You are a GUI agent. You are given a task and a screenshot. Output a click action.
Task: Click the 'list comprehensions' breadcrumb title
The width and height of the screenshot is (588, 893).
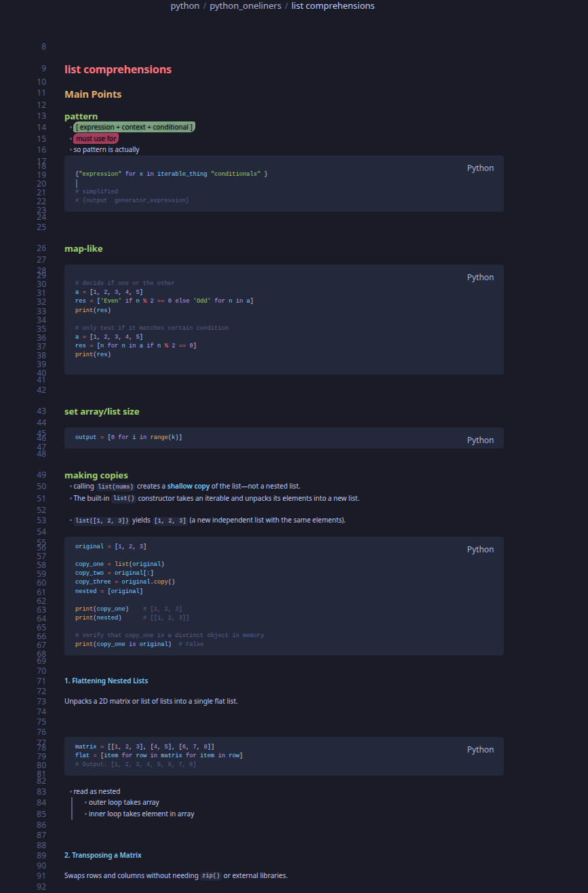(x=333, y=6)
